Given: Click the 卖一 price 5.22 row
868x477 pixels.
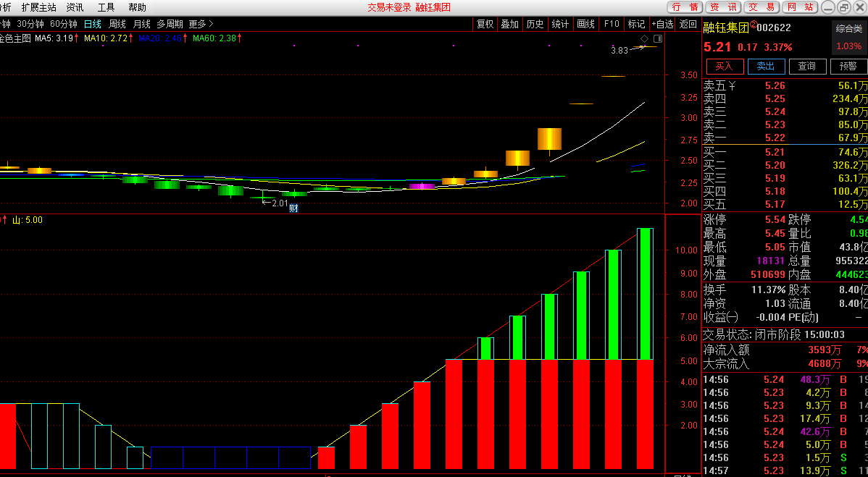Looking at the screenshot, I should coord(785,138).
